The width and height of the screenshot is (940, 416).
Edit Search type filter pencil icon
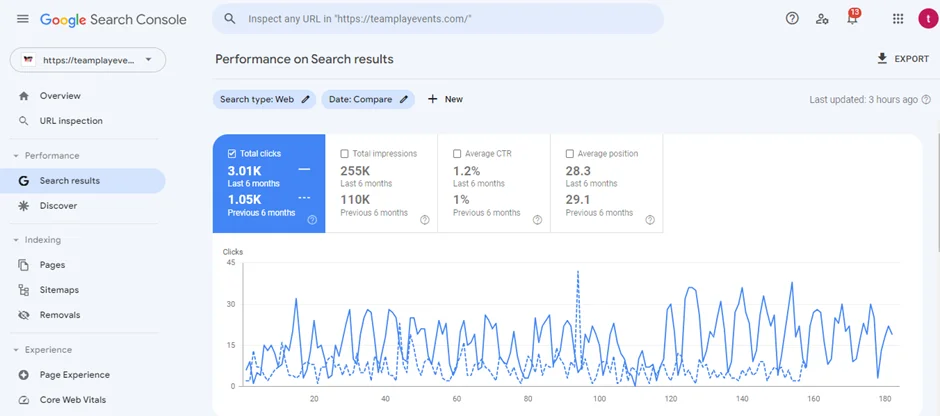click(306, 100)
